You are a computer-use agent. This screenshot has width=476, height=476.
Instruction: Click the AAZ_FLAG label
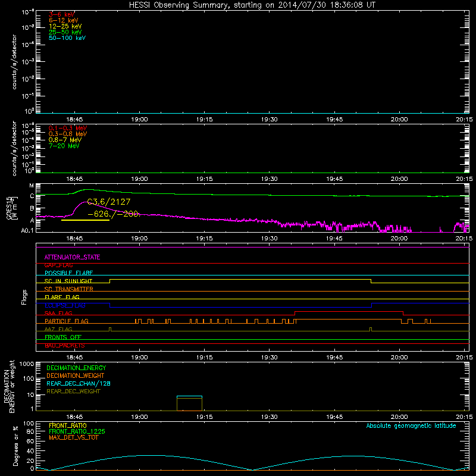pyautogui.click(x=58, y=329)
